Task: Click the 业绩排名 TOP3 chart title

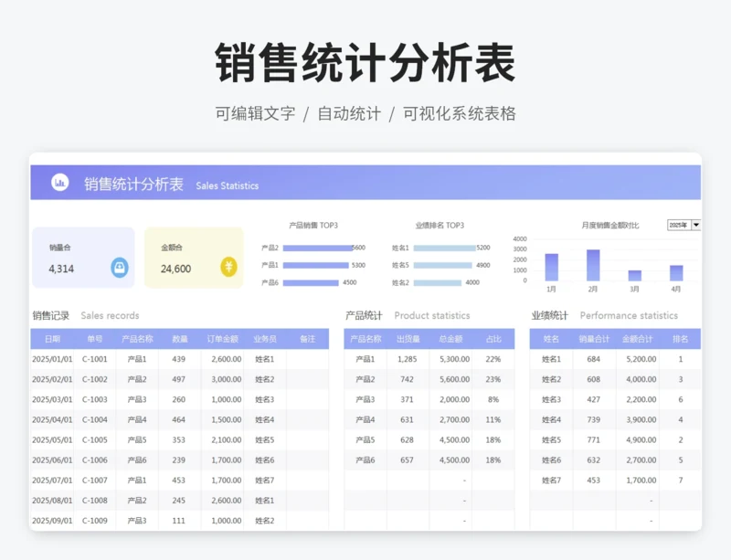Action: [x=440, y=226]
